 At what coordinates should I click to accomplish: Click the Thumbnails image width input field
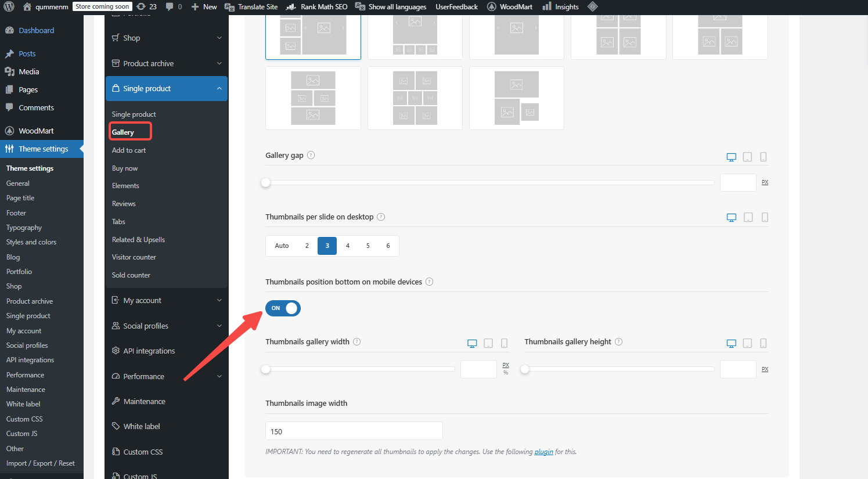coord(354,431)
